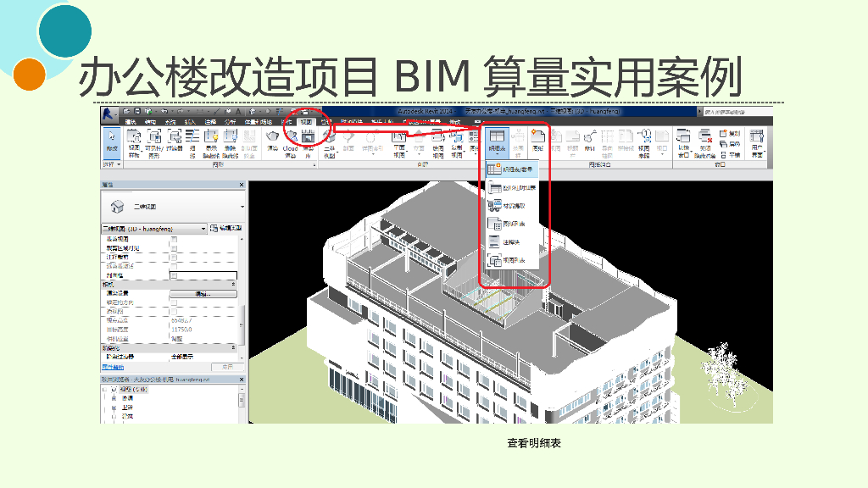Toggle the Thin Lines tool
The width and height of the screenshot is (868, 488).
tap(192, 142)
